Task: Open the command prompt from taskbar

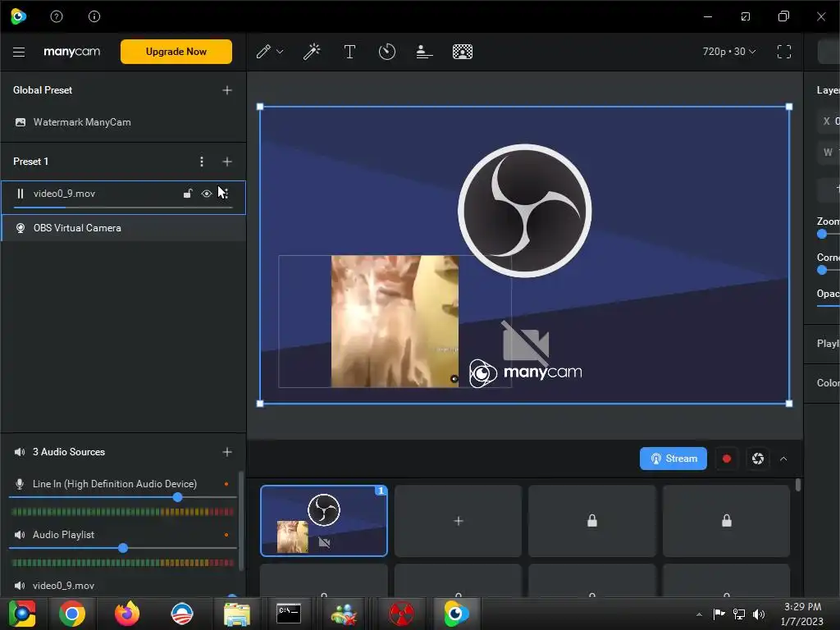Action: [289, 614]
